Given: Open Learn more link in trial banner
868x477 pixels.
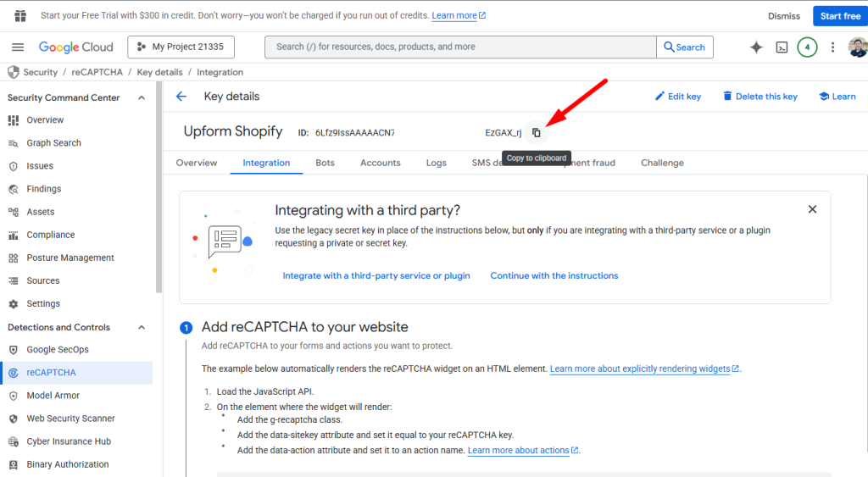Looking at the screenshot, I should (459, 15).
